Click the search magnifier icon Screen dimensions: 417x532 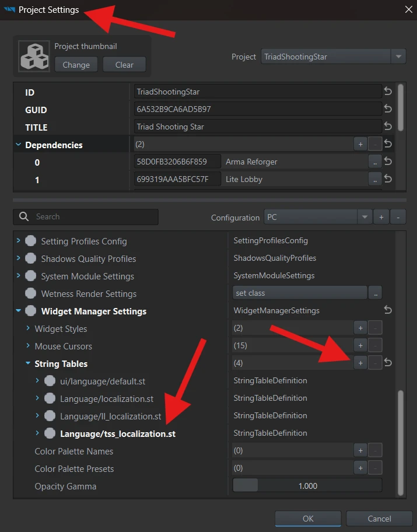[x=24, y=216]
